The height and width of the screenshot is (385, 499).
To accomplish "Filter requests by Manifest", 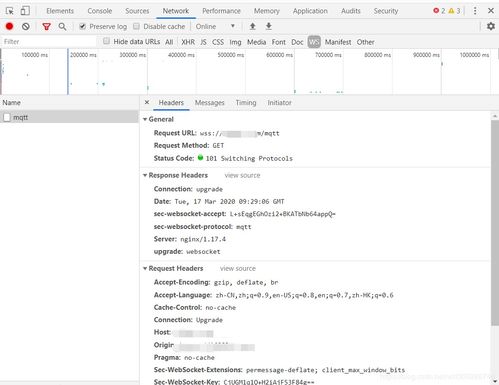I will click(338, 42).
